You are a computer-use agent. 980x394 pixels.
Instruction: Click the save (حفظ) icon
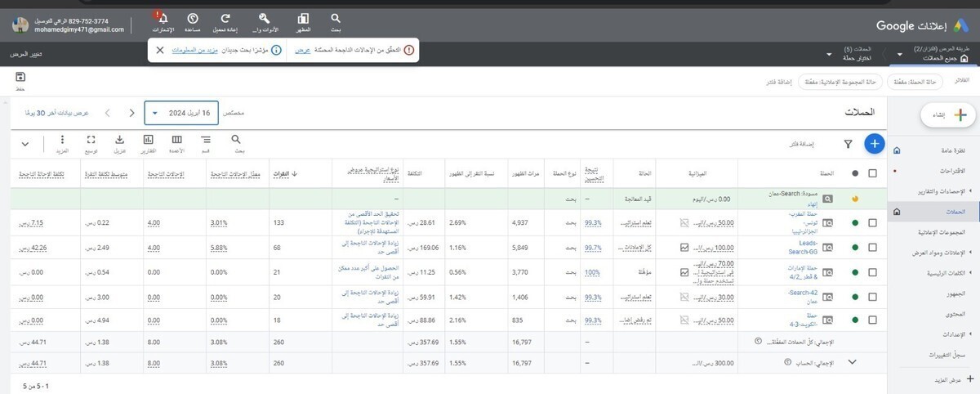click(20, 77)
